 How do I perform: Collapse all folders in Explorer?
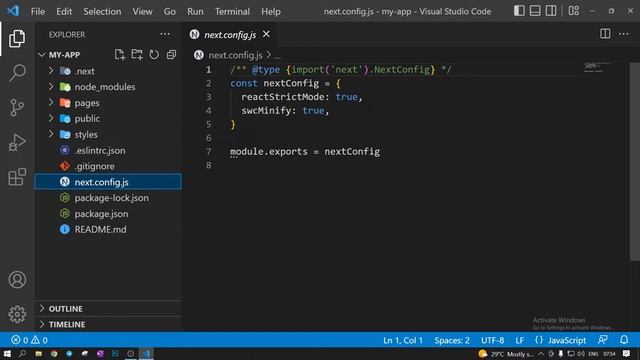171,55
